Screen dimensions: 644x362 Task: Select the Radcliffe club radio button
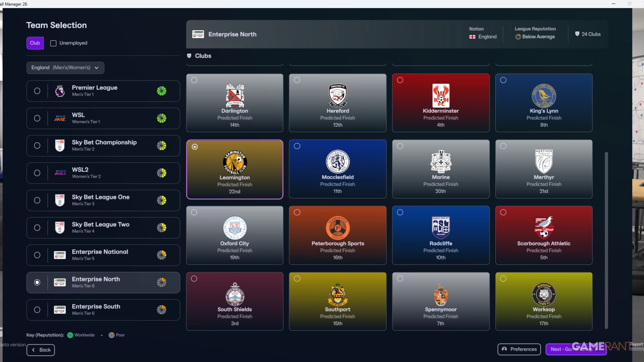tap(400, 212)
